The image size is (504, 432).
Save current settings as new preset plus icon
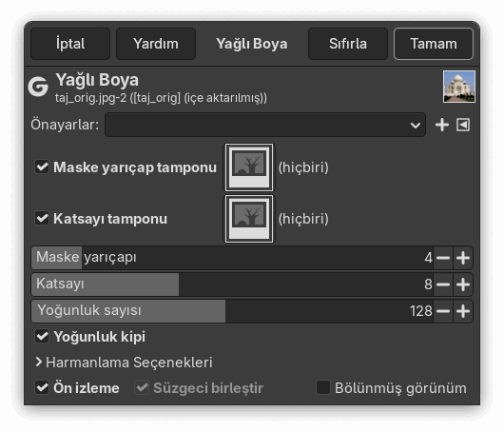(442, 125)
